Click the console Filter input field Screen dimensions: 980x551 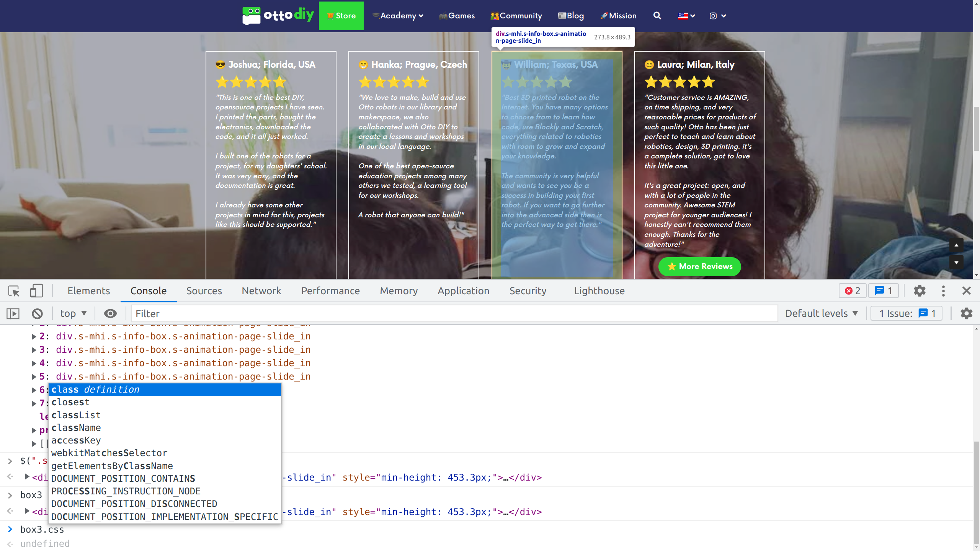pos(454,314)
